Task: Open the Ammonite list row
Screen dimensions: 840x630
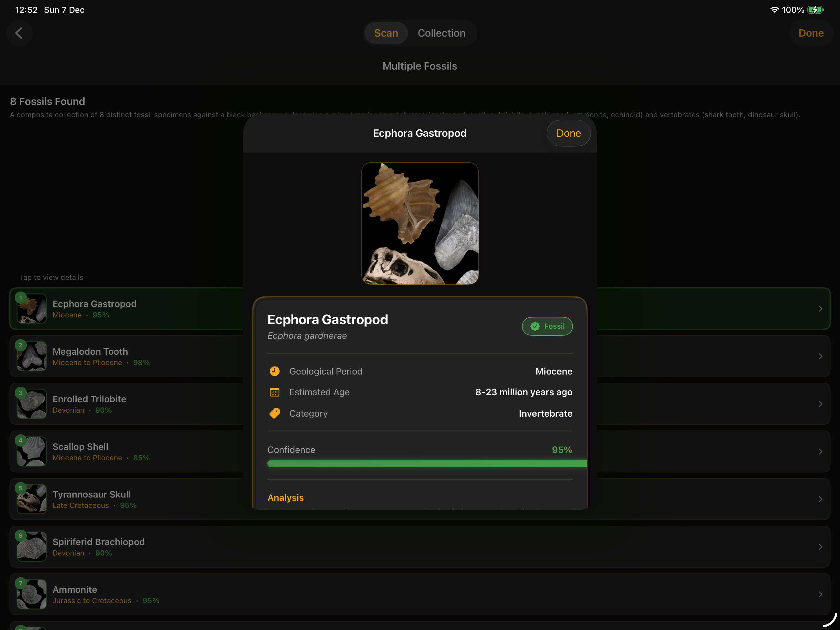Action: tap(420, 594)
